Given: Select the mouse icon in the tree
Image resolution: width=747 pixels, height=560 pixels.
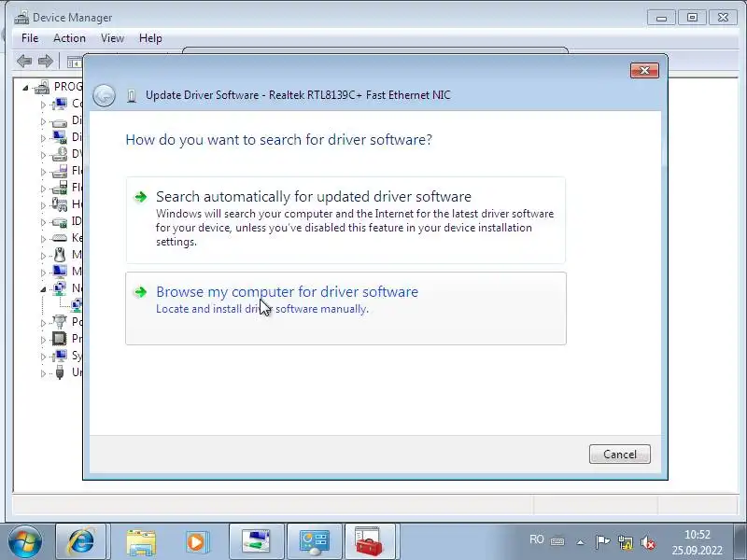Looking at the screenshot, I should tap(60, 255).
